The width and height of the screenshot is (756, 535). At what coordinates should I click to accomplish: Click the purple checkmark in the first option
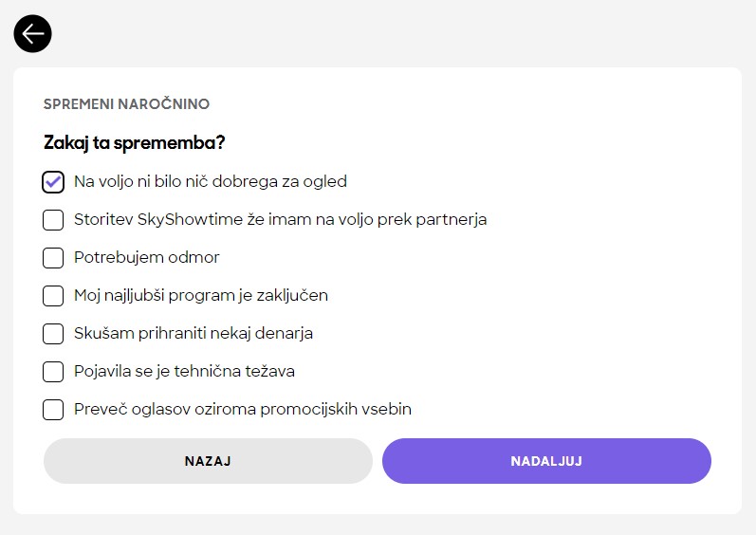[x=53, y=180]
